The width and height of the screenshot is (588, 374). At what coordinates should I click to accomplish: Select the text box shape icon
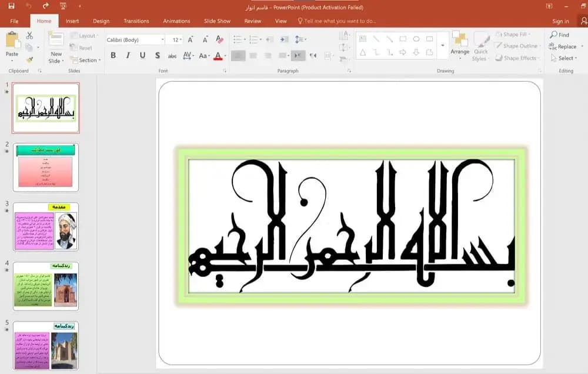[363, 39]
